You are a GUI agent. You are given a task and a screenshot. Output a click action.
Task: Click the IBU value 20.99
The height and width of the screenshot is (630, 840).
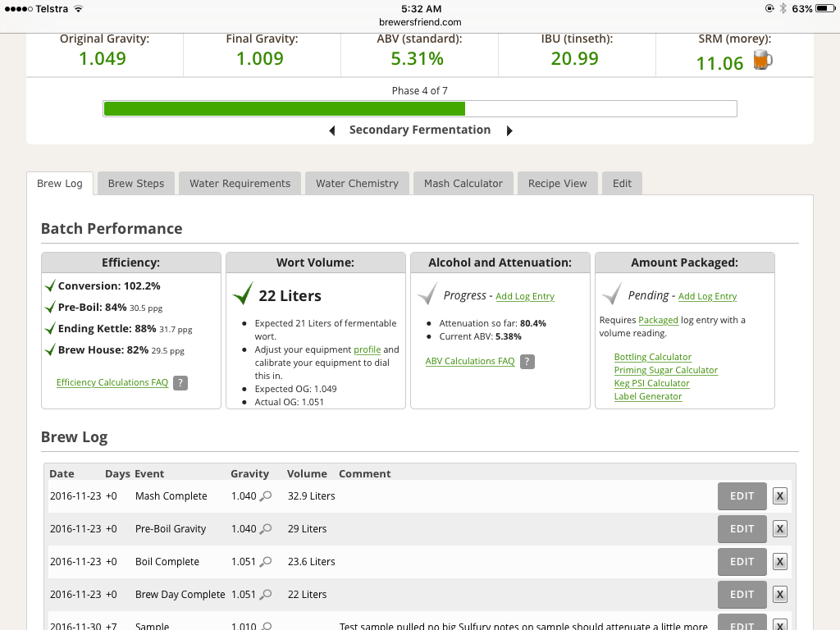(x=575, y=58)
